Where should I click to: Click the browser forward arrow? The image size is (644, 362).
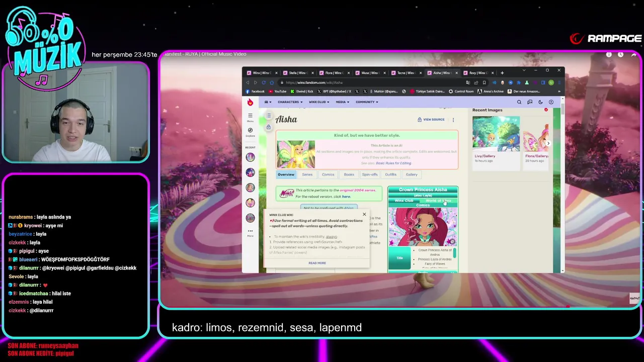coord(256,82)
